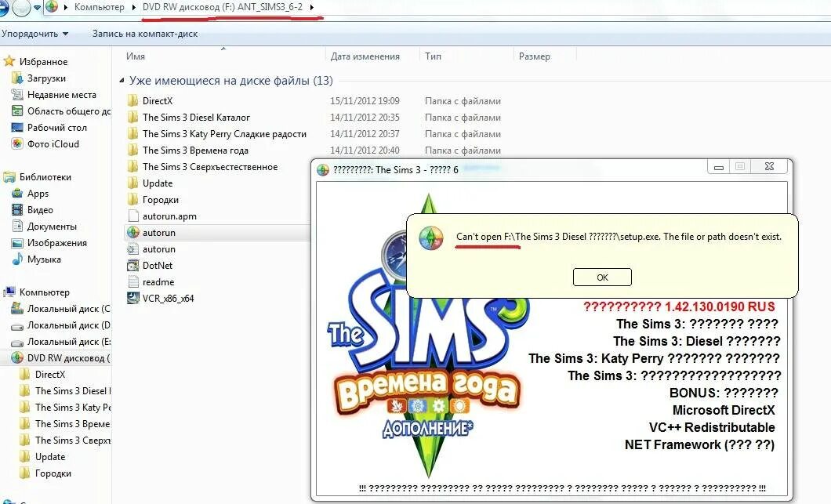Open DirectX subfolder in sidebar tree
The image size is (831, 504).
(50, 374)
